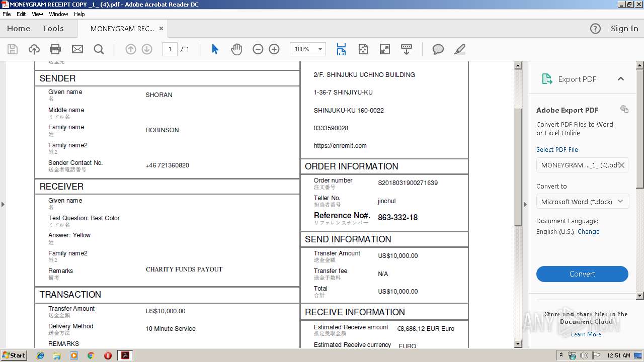Open the read mode download-arrow icon

(x=406, y=49)
